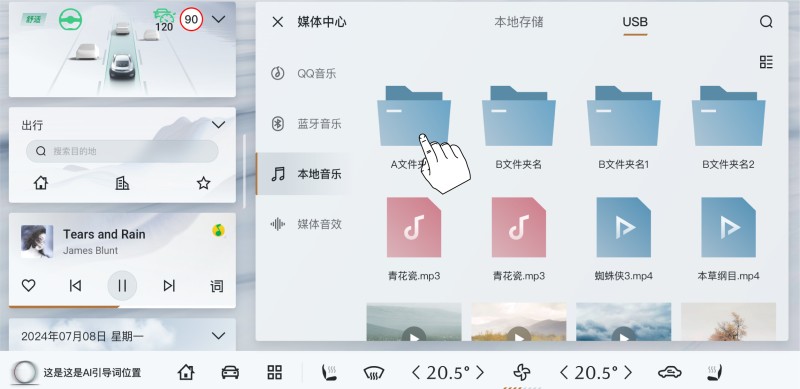Close the media center panel
The width and height of the screenshot is (800, 389).
278,22
